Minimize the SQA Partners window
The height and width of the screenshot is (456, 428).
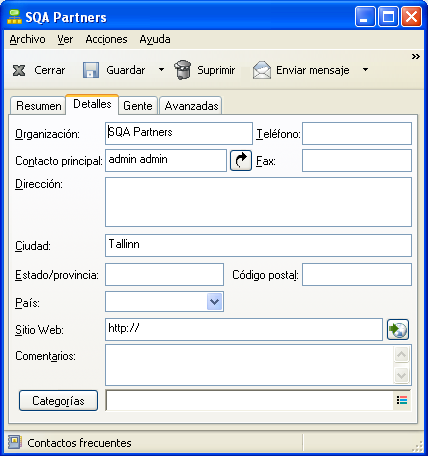coord(365,17)
